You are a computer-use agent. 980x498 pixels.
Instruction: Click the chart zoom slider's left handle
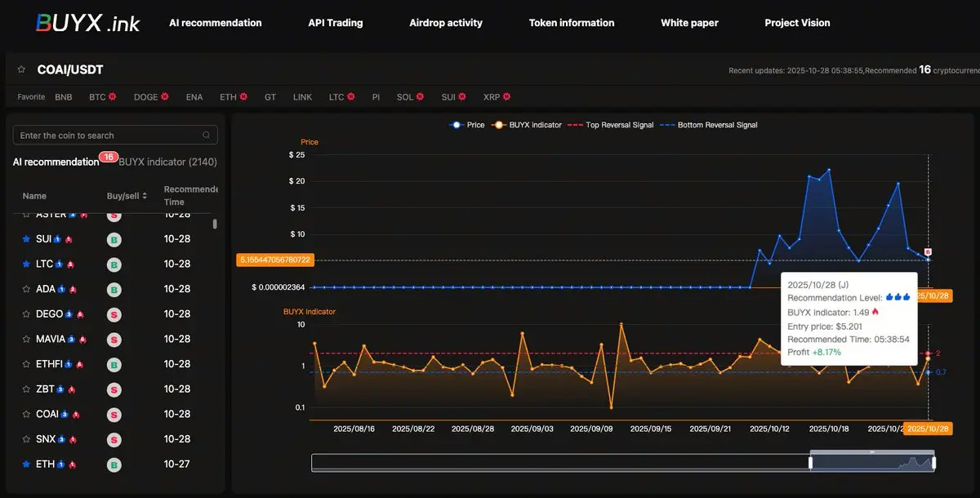[810, 463]
